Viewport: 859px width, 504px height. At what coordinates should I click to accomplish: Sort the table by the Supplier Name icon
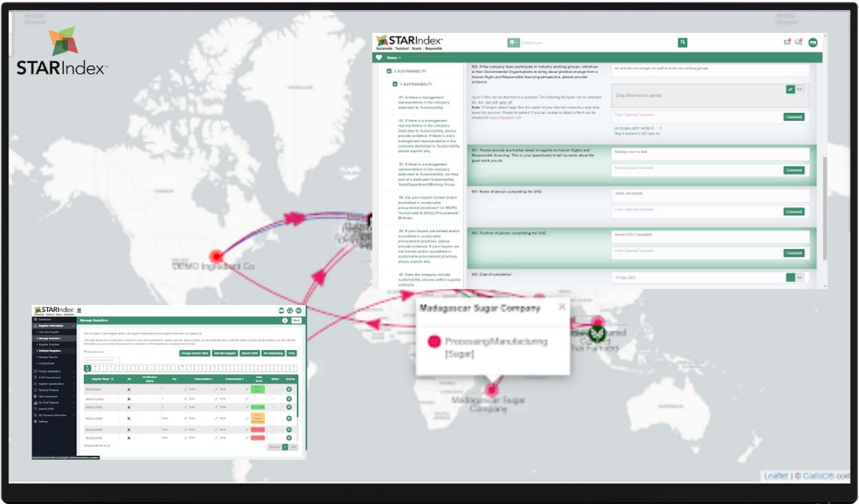tap(112, 379)
